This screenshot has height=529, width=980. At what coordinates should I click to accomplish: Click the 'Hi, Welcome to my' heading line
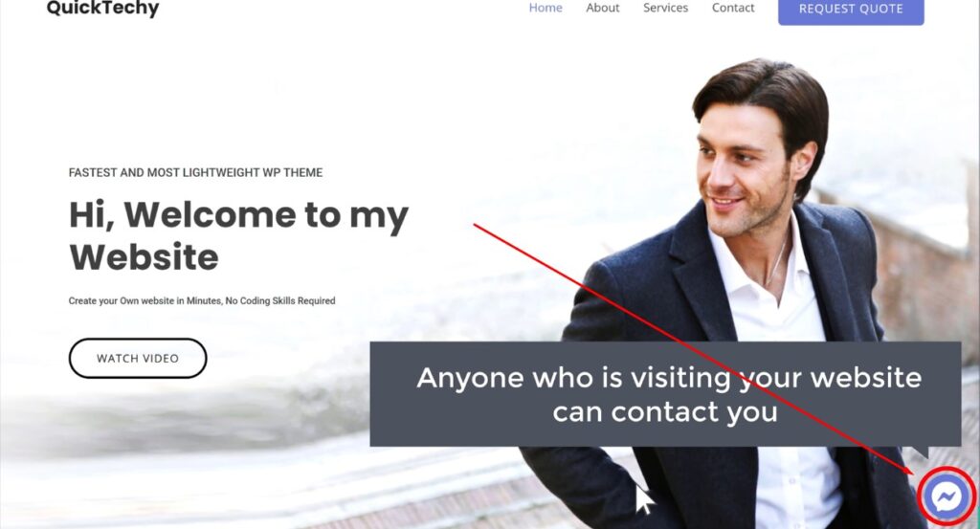pos(238,215)
